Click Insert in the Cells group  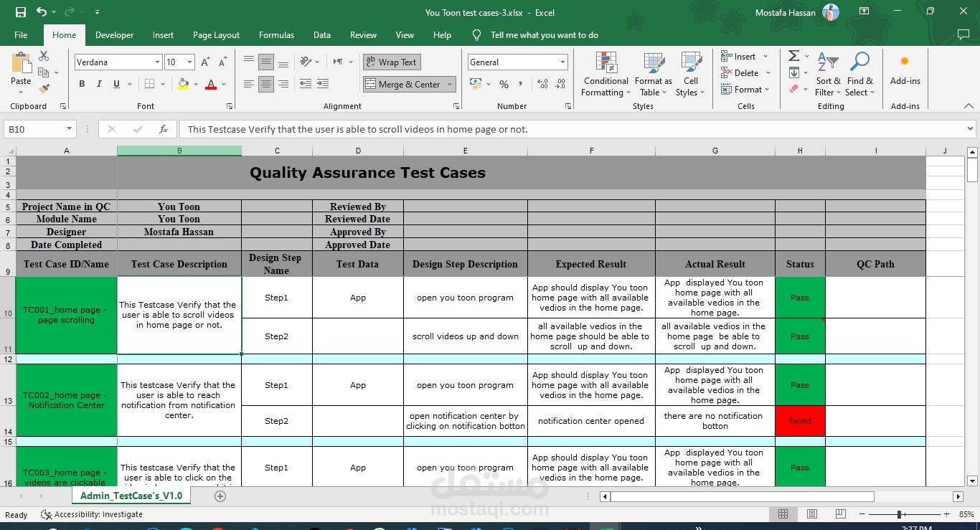click(745, 56)
